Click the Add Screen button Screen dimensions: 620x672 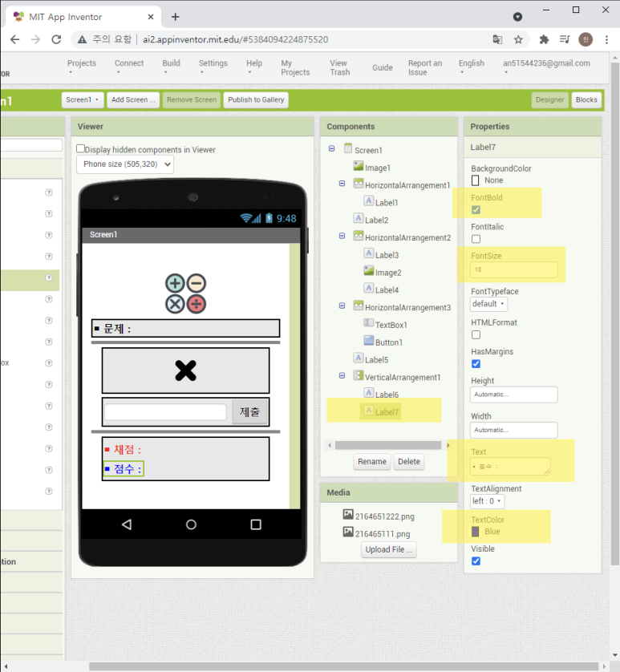tap(133, 100)
